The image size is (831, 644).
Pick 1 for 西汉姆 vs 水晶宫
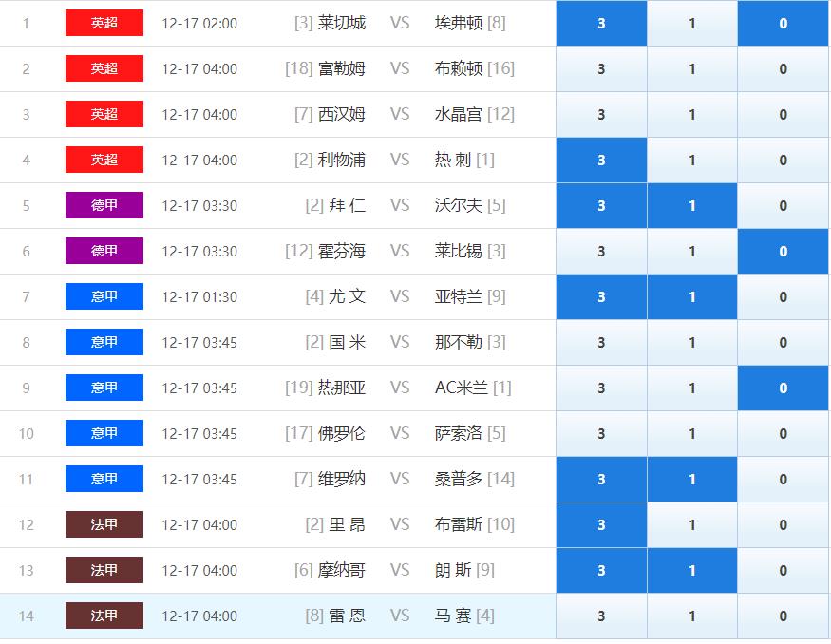pyautogui.click(x=692, y=115)
